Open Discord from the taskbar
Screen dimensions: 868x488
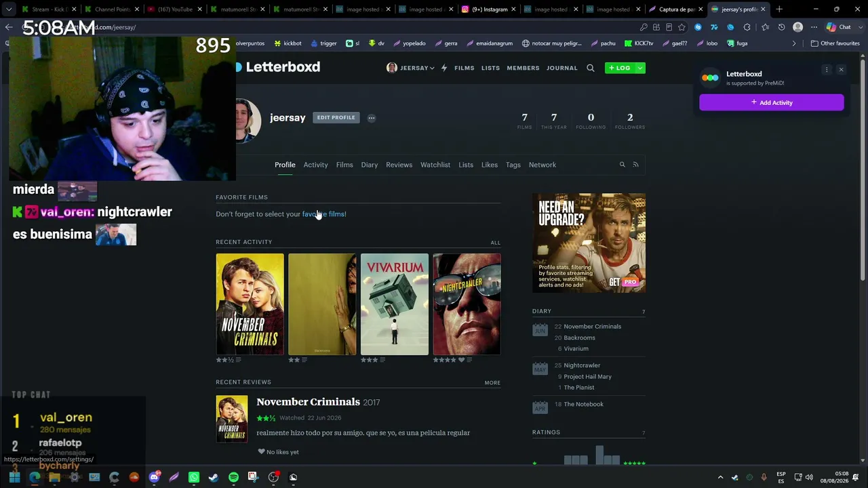[x=154, y=477]
